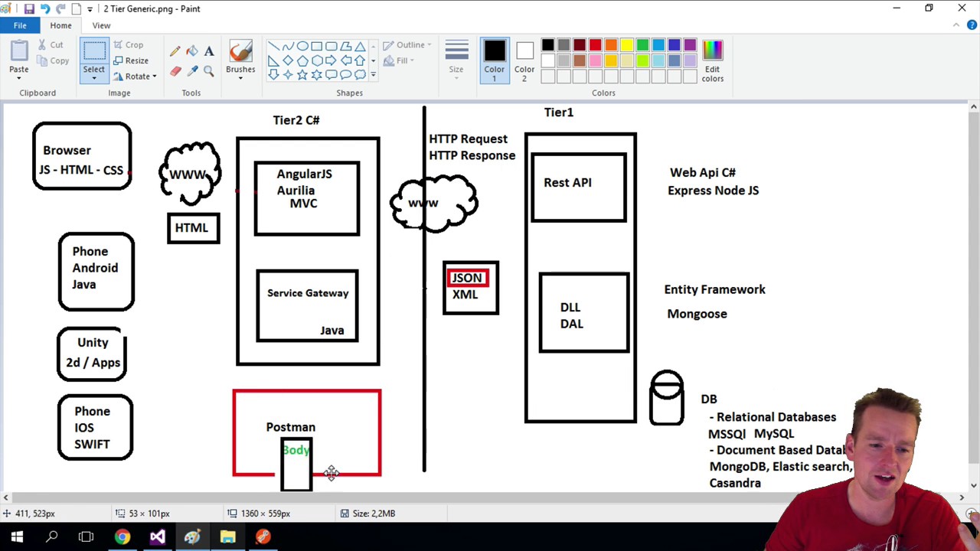Pick the green color swatch
Screen dimensions: 980x551
pos(643,45)
